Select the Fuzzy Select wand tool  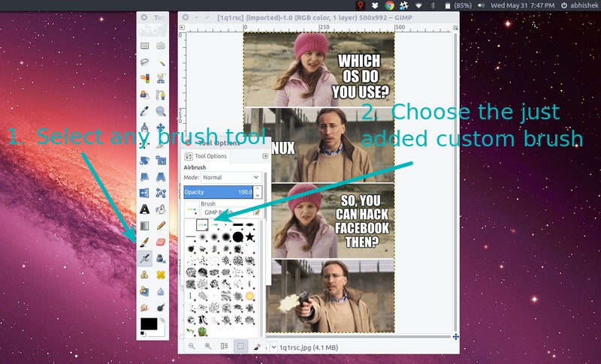point(161,62)
